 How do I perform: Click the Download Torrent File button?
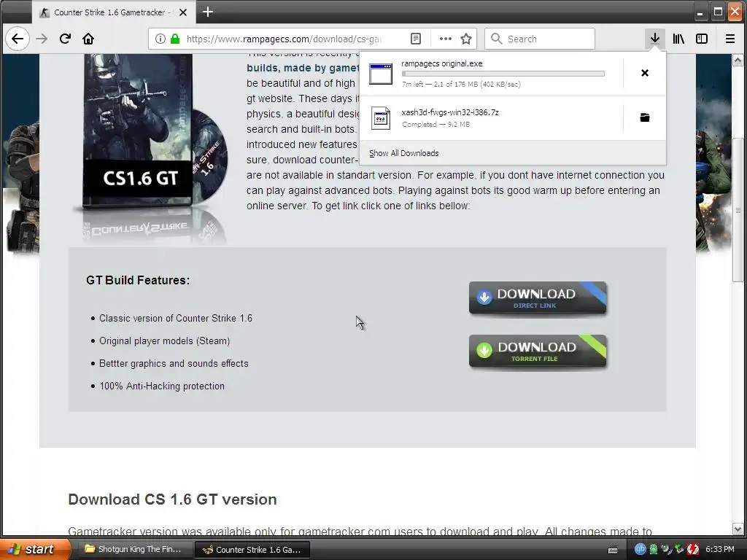pyautogui.click(x=538, y=351)
